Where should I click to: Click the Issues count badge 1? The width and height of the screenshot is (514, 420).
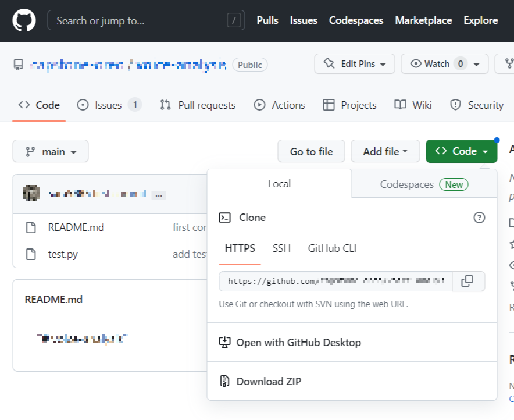pos(135,105)
